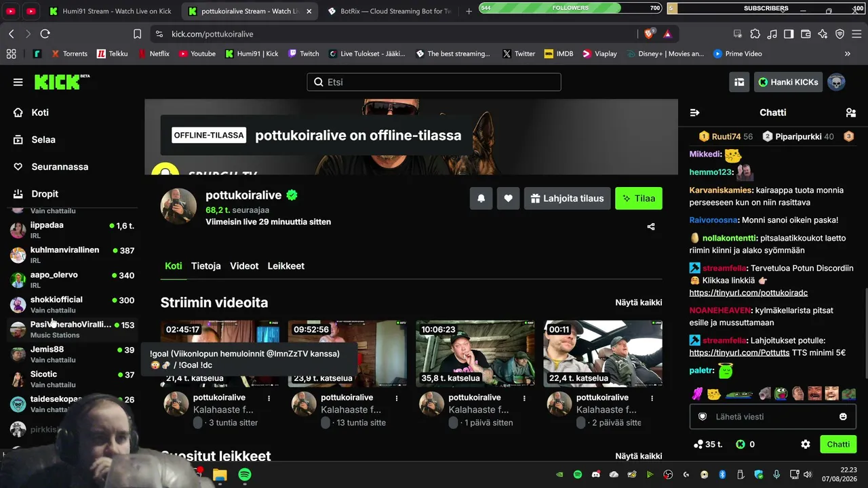Viewport: 868px width, 488px height.
Task: Click Näytä kaikki next to Striimin videoita
Action: pos(639,302)
